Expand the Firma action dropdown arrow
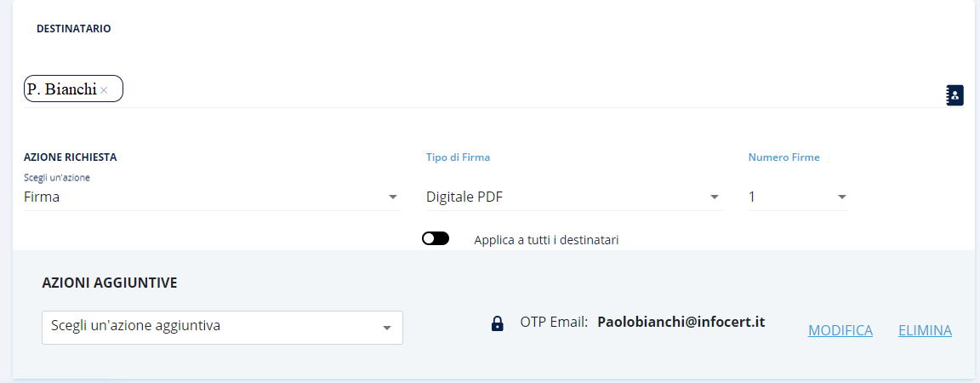The width and height of the screenshot is (980, 383). [393, 197]
